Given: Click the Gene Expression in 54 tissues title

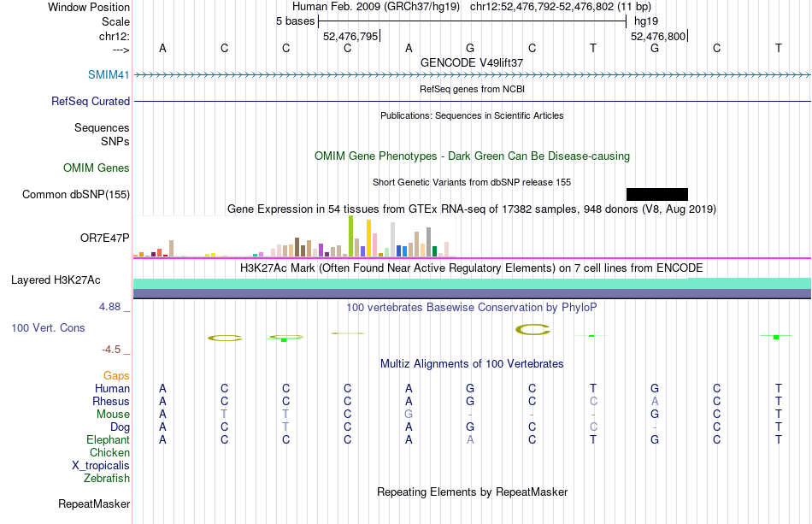Looking at the screenshot, I should (472, 209).
